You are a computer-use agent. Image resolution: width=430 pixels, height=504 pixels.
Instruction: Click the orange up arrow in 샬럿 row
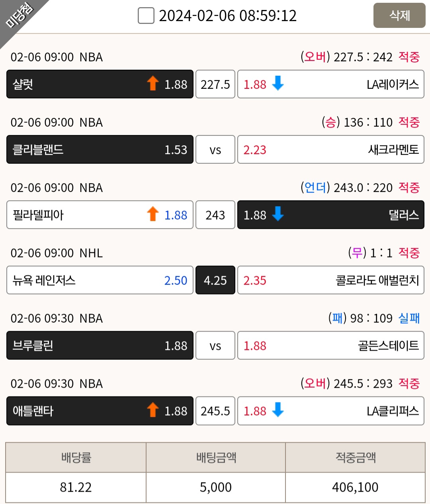coord(152,84)
